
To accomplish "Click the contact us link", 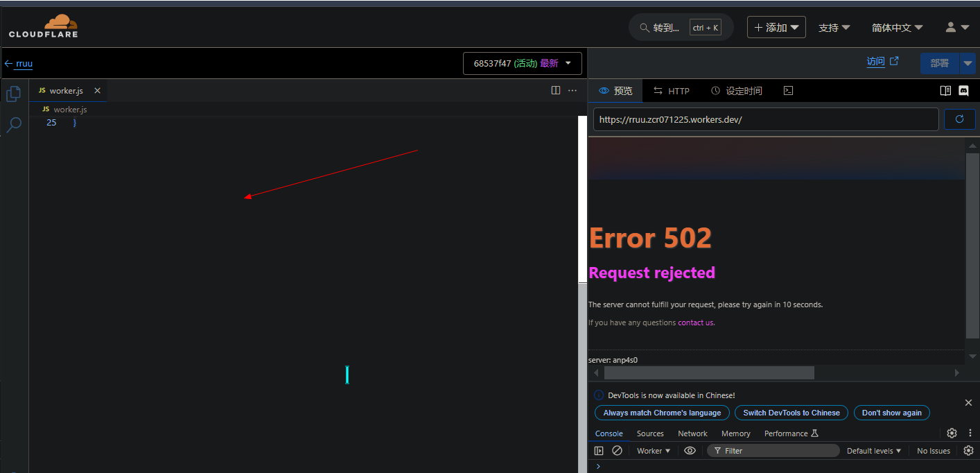I will (696, 322).
